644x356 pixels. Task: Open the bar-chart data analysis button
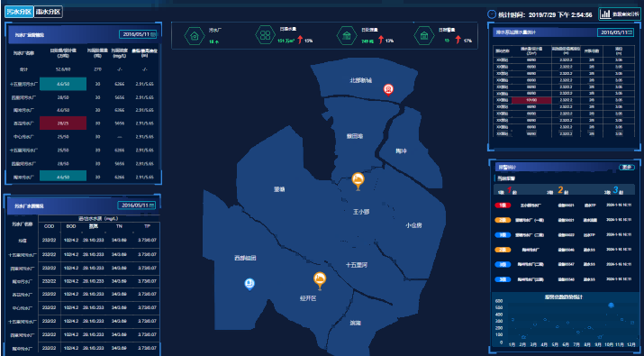coord(619,14)
